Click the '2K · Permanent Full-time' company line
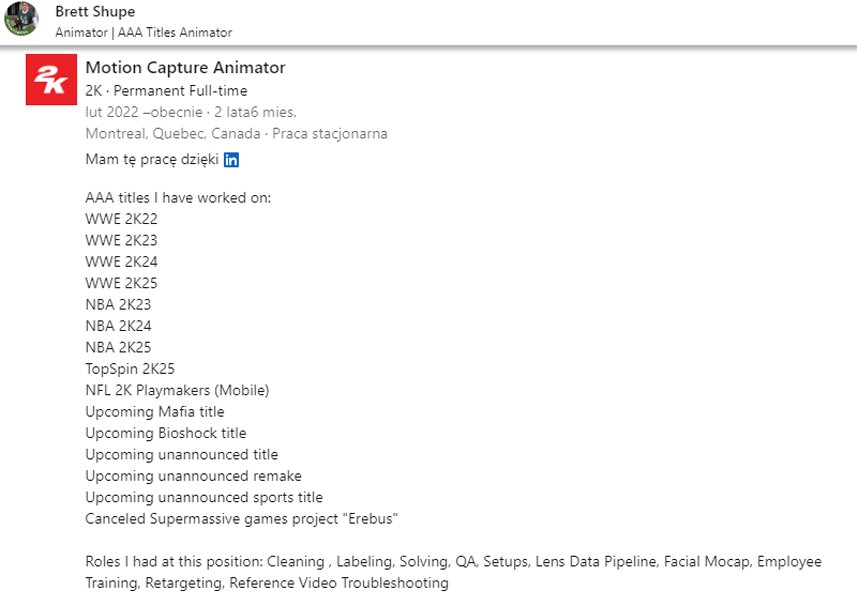 click(x=166, y=91)
